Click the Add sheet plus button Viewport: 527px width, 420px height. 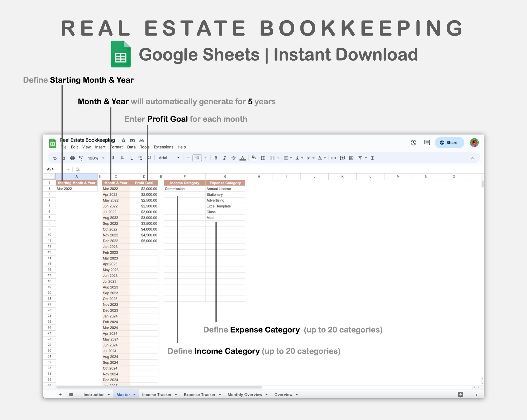[60, 394]
